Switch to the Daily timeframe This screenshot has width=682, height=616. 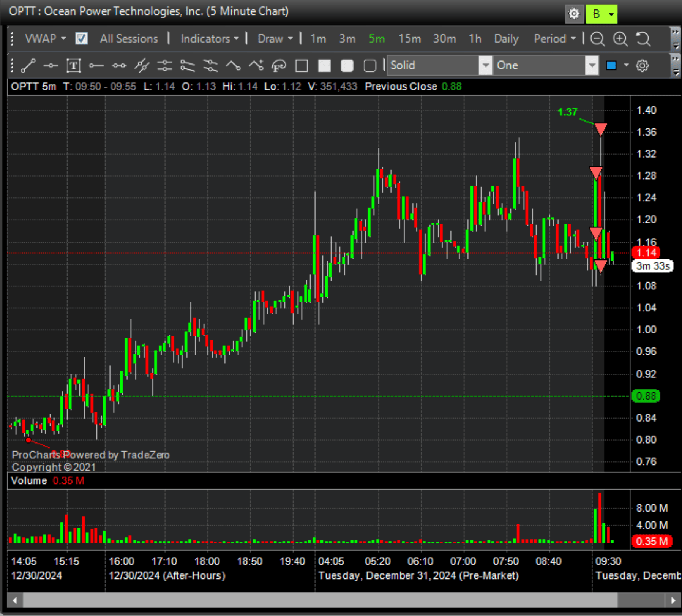coord(506,38)
